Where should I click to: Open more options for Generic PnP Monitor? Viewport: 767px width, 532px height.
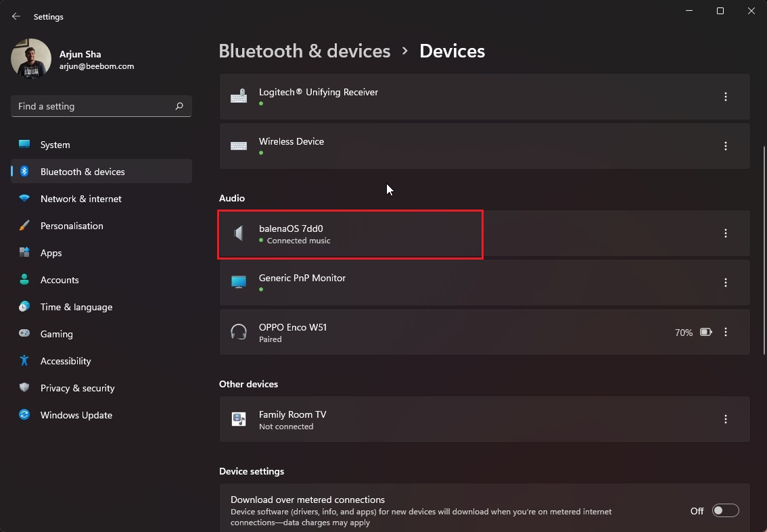726,283
